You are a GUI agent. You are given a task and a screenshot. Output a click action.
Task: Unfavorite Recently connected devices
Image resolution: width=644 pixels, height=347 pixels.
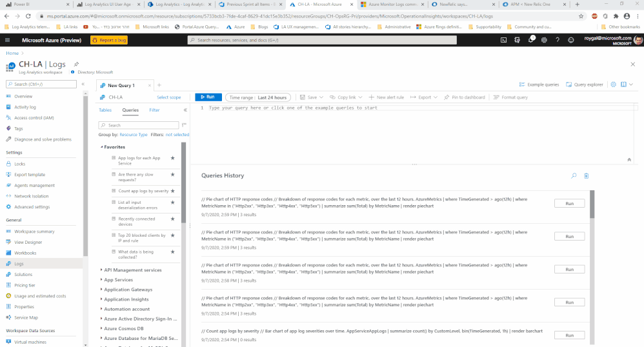tap(172, 219)
